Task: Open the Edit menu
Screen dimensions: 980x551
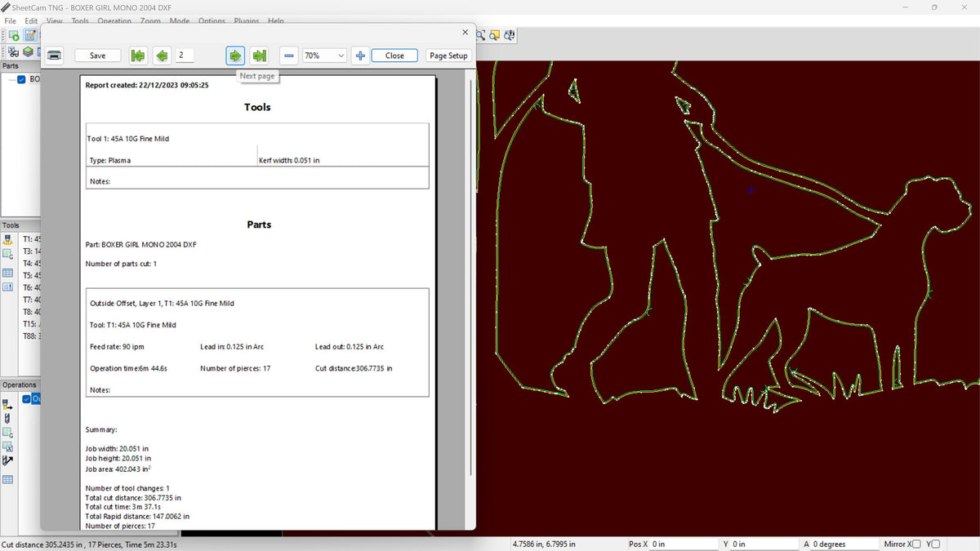Action: click(31, 20)
